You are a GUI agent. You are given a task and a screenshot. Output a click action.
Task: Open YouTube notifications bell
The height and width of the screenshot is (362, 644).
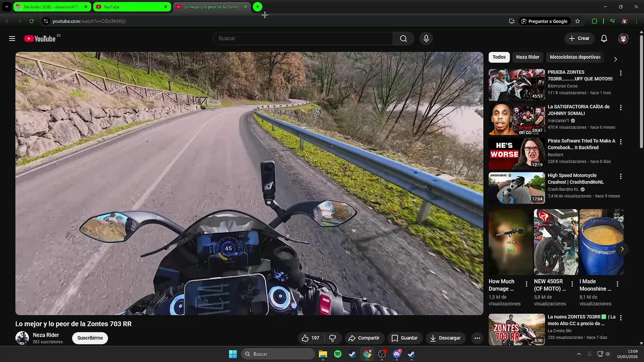pyautogui.click(x=604, y=39)
